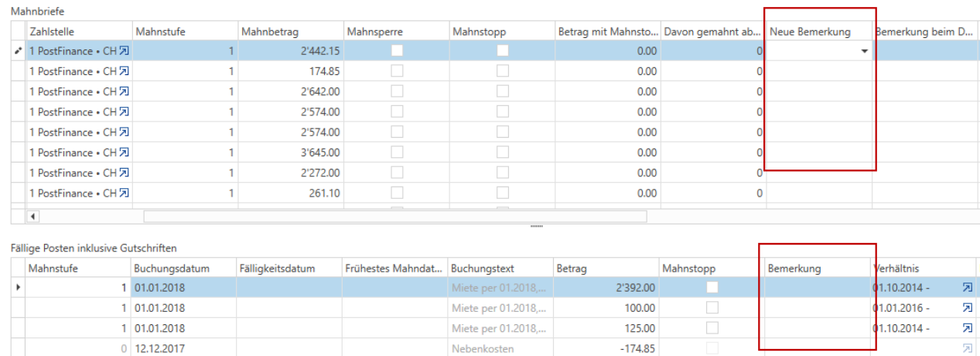Open Zahlstelle link icon in 2'642.00 row
Image resolution: width=980 pixels, height=356 pixels.
(124, 91)
